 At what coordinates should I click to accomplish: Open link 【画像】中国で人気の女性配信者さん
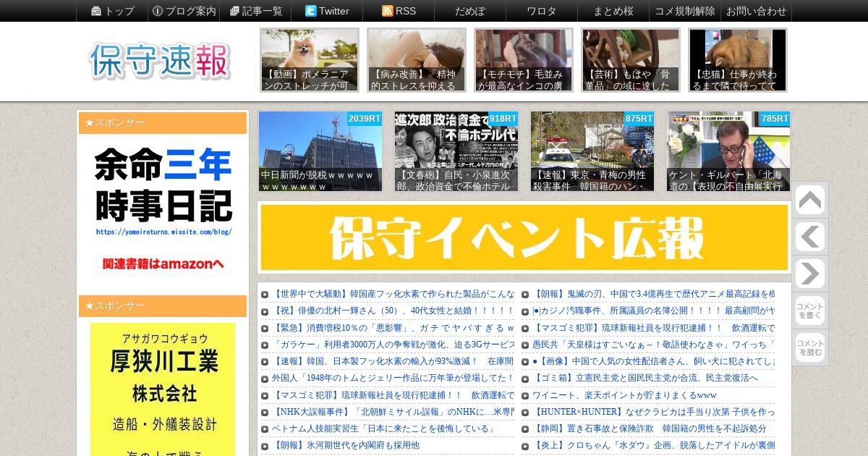click(x=654, y=361)
